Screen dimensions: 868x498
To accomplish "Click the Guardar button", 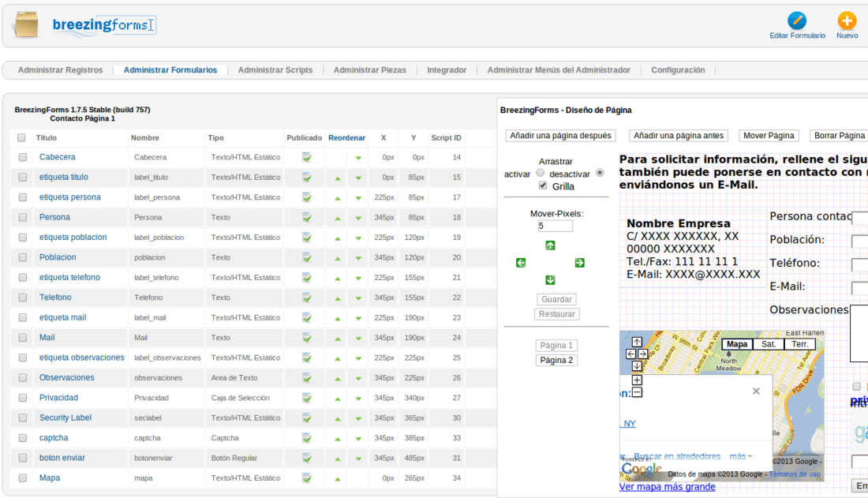I will coord(556,299).
